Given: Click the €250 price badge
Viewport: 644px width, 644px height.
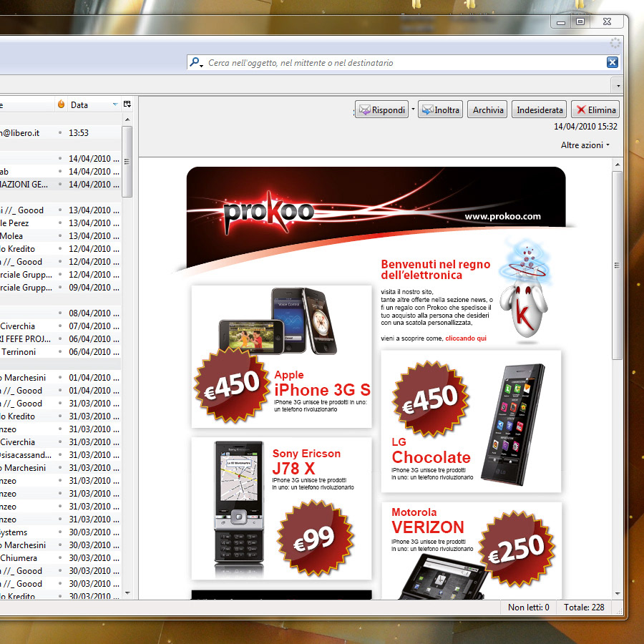Looking at the screenshot, I should click(517, 549).
